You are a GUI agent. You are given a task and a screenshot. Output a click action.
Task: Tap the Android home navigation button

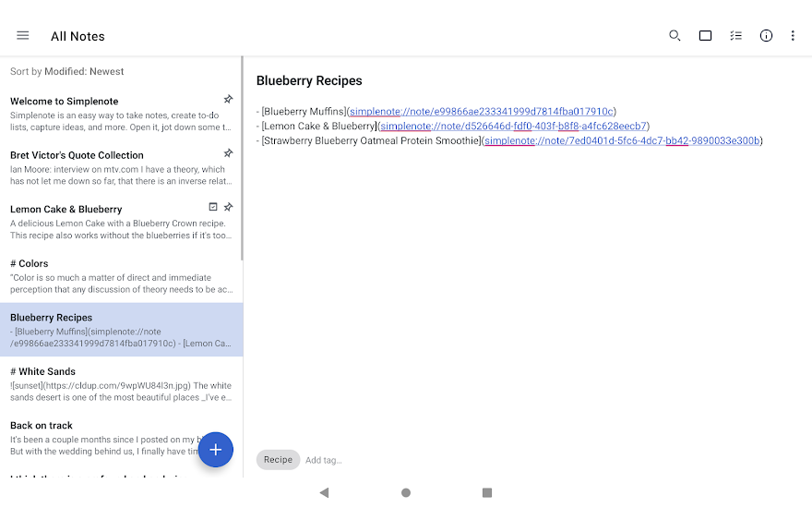point(406,492)
